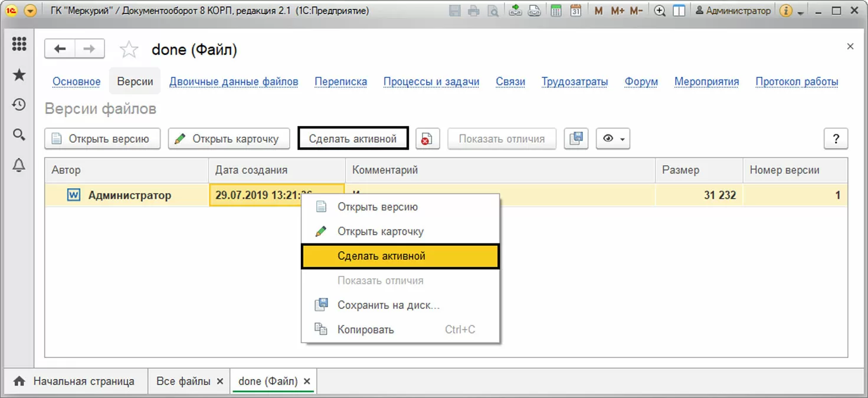Close the done (Файл) bottom tab
Image resolution: width=868 pixels, height=398 pixels.
[x=307, y=381]
